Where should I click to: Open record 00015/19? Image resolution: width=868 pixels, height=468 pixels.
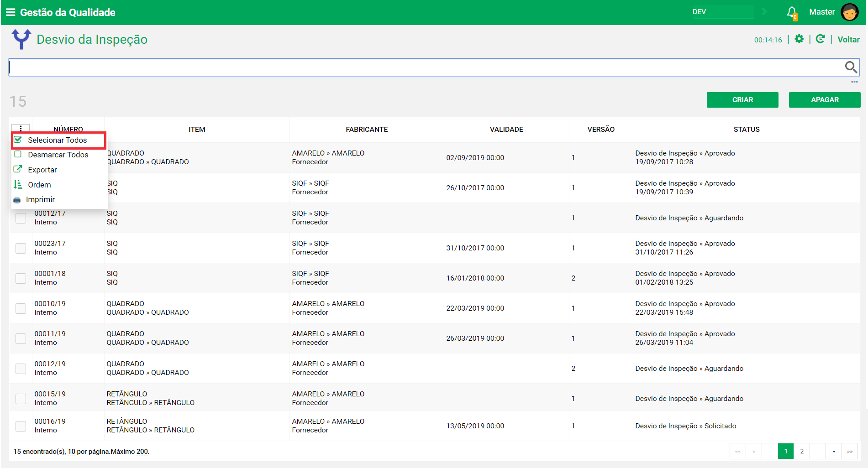click(50, 394)
